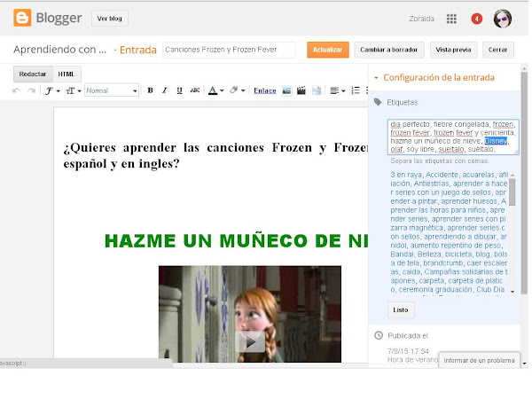The height and width of the screenshot is (399, 532).
Task: Click the settings panel vertical scrollbar
Action: point(524,183)
